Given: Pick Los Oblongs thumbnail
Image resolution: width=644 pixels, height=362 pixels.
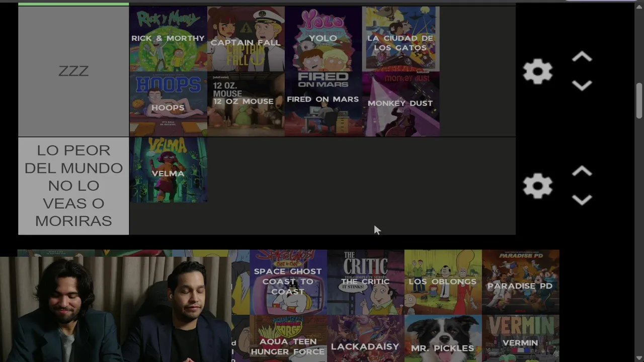Looking at the screenshot, I should (x=443, y=282).
